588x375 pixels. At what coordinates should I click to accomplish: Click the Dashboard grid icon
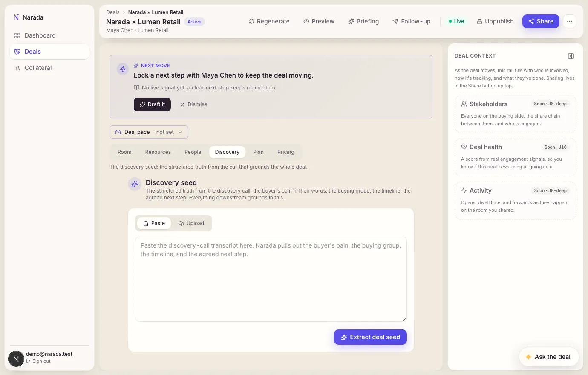click(x=17, y=35)
